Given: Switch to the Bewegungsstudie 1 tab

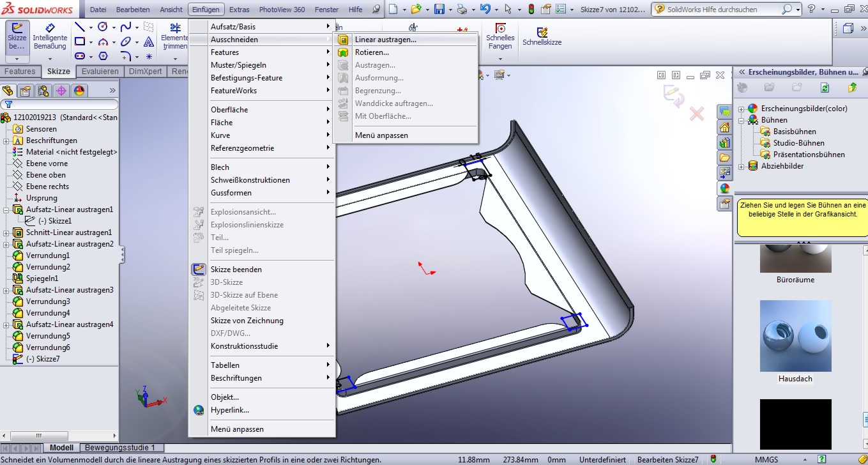Looking at the screenshot, I should [x=121, y=448].
